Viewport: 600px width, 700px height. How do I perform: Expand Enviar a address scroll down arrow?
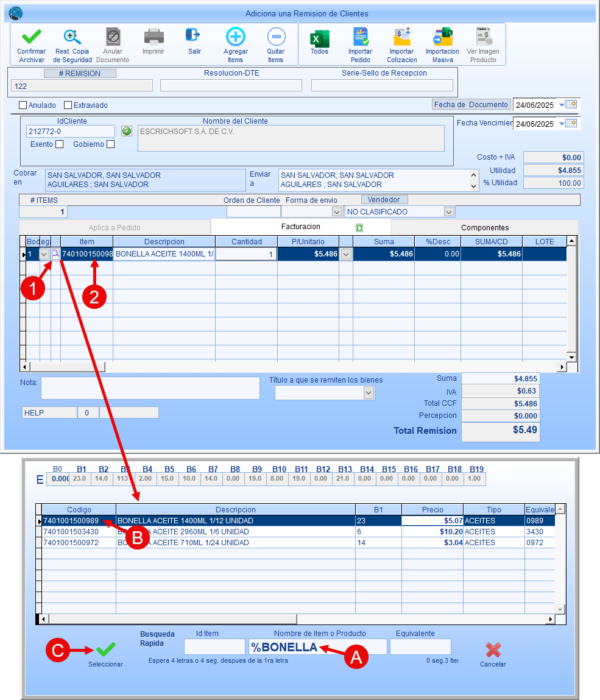[474, 186]
